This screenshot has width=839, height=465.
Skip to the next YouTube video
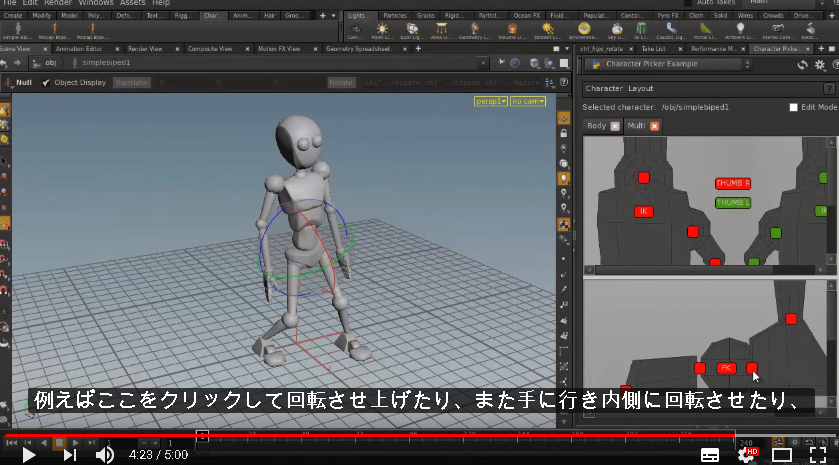click(x=70, y=455)
